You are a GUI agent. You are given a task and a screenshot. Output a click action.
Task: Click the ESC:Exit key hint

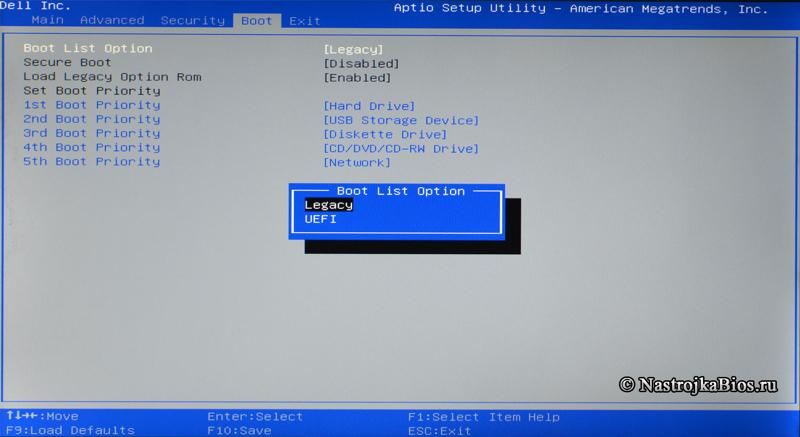point(439,431)
